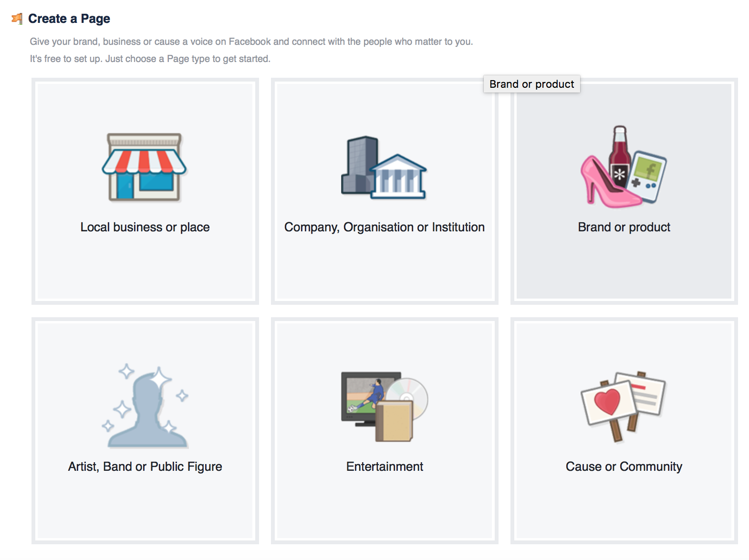
Task: Open the Local business or place label
Action: pyautogui.click(x=145, y=227)
